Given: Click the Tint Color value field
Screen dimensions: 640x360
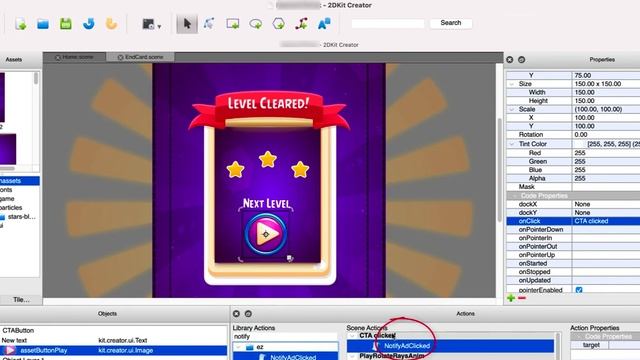Looking at the screenshot, I should coord(606,144).
